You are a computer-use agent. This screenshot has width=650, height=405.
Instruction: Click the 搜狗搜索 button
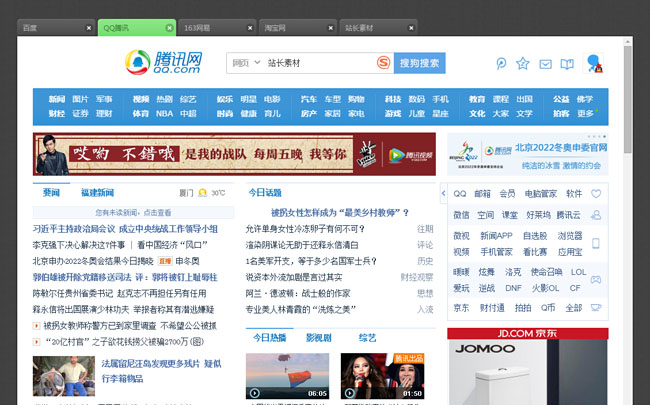click(418, 63)
